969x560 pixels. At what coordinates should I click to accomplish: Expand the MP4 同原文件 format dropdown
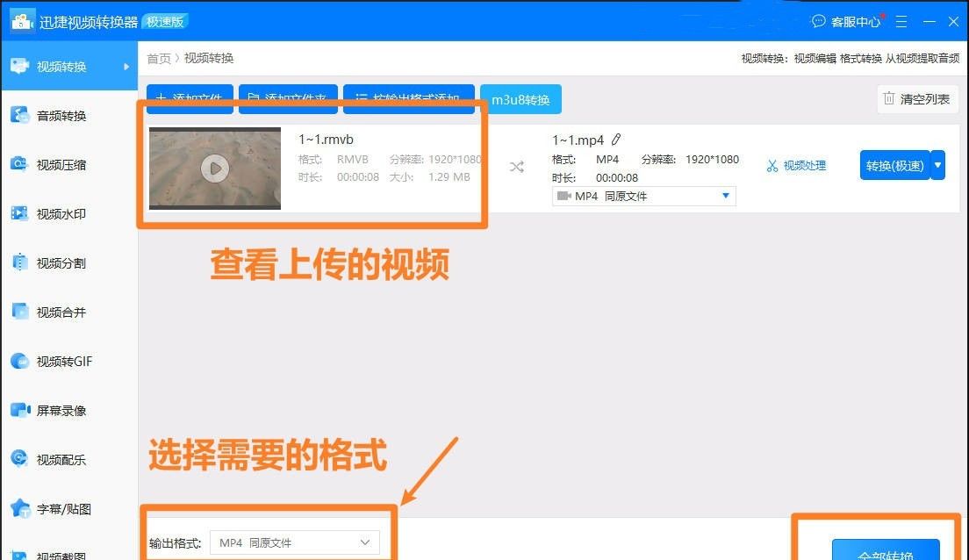(x=725, y=196)
